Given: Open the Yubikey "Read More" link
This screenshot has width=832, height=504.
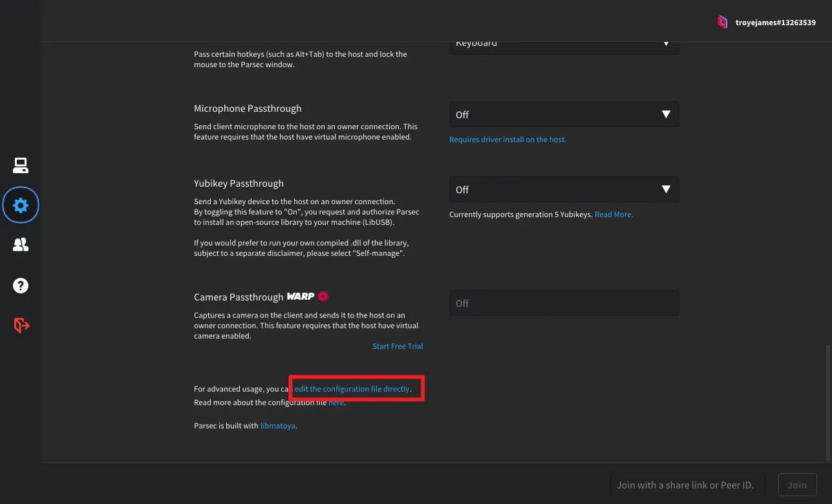Looking at the screenshot, I should [613, 215].
